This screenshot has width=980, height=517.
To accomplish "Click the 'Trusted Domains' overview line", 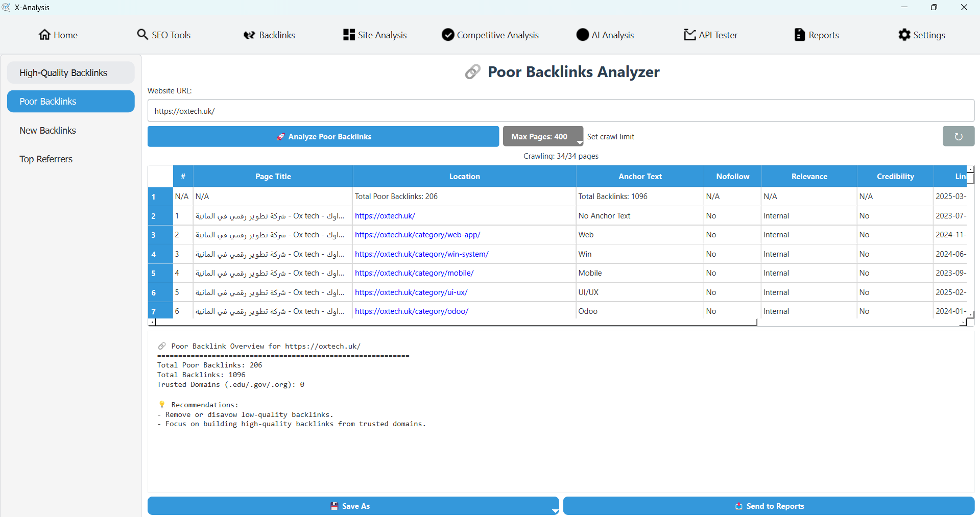I will 231,384.
